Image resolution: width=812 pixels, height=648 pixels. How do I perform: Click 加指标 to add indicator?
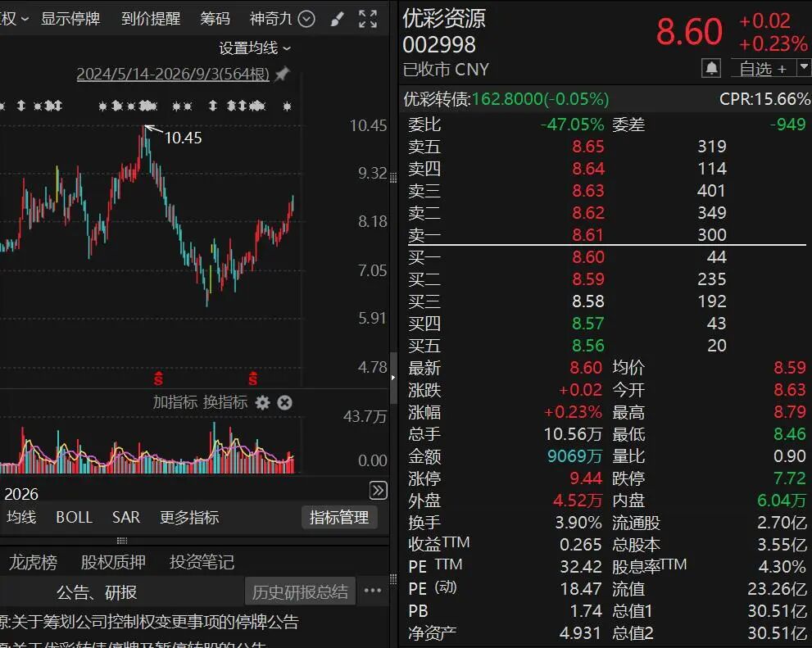pyautogui.click(x=175, y=402)
